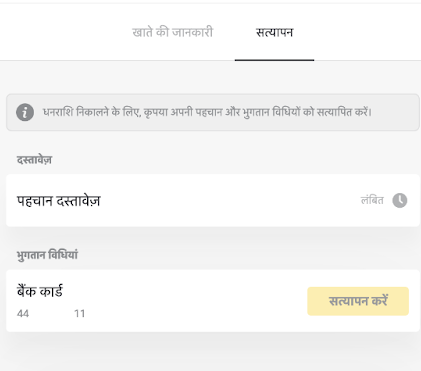Click the clock icon beside लंबित status

pyautogui.click(x=400, y=201)
